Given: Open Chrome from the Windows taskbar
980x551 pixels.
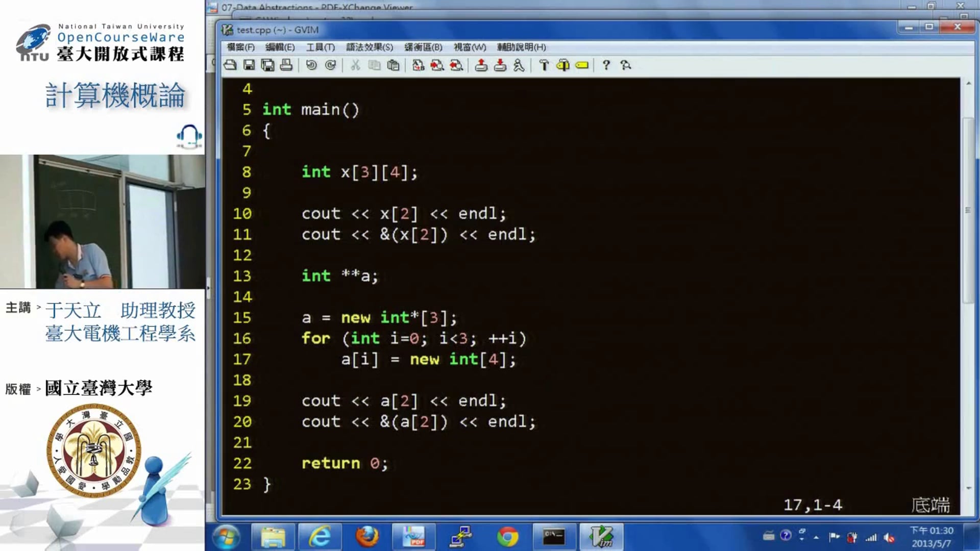Looking at the screenshot, I should (507, 537).
